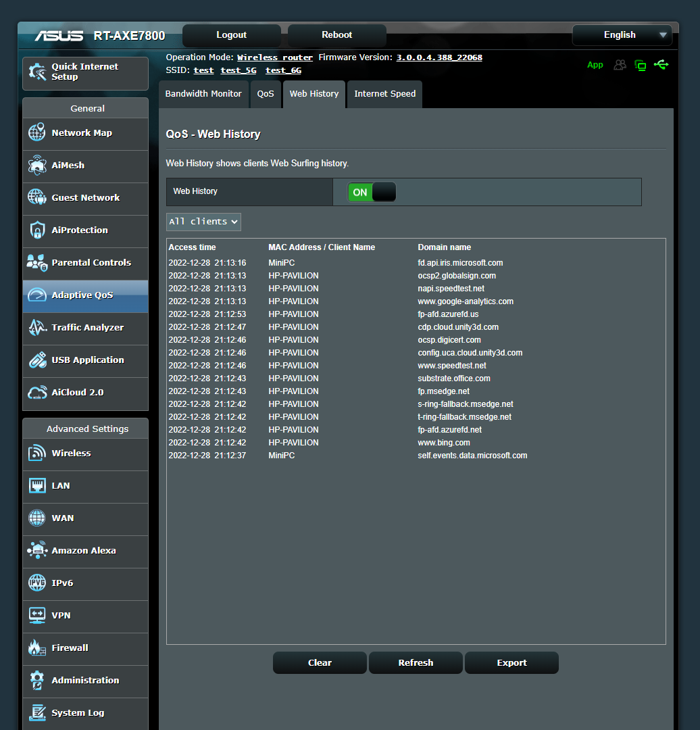Screen dimensions: 700x730
Task: Select the substrate.office.com entry
Action: tap(454, 379)
